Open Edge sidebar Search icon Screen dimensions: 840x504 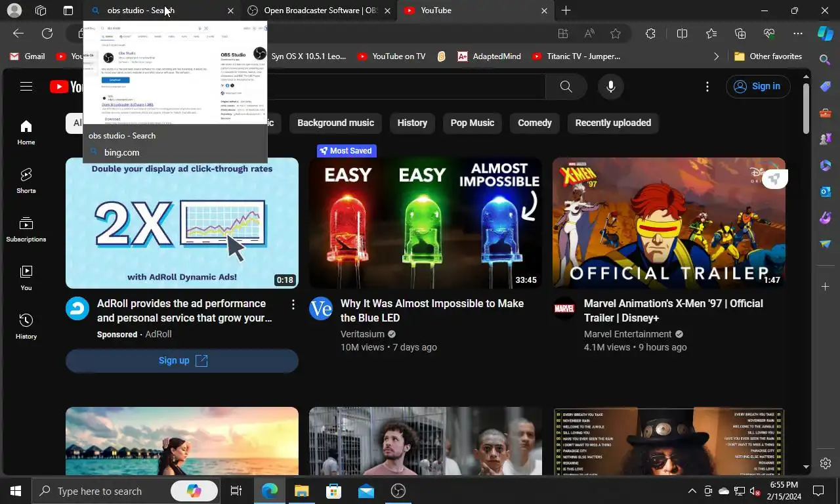826,60
